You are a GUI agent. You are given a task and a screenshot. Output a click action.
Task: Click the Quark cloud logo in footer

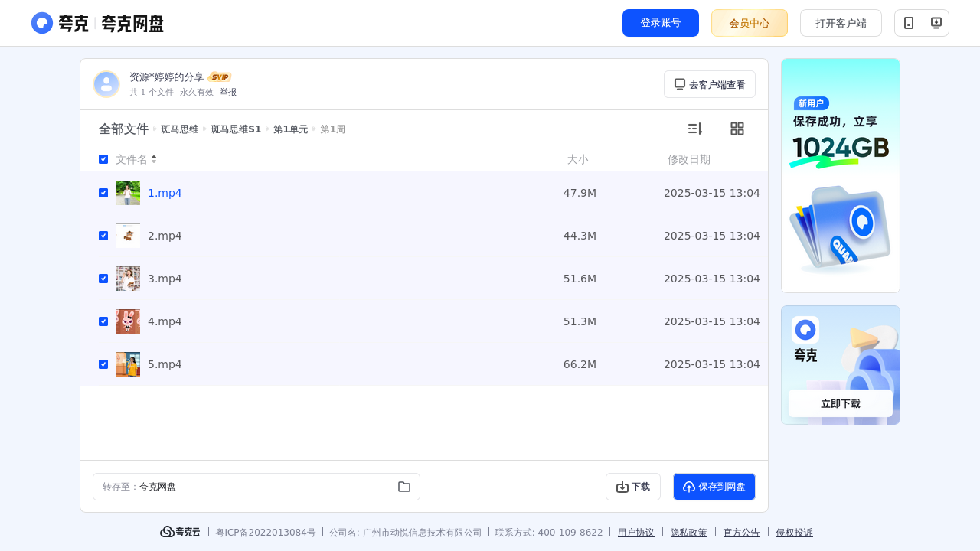point(180,532)
